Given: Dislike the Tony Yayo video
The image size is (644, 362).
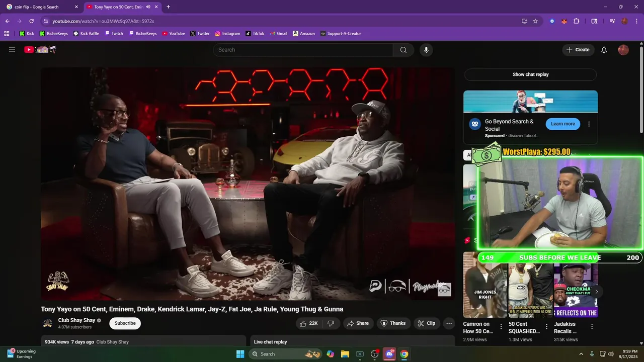Looking at the screenshot, I should [x=331, y=323].
